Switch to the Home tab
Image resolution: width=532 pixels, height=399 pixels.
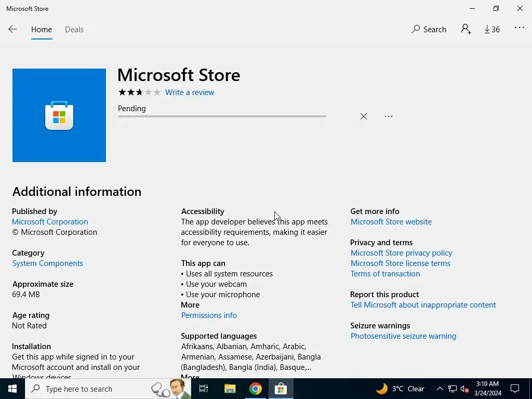tap(42, 30)
